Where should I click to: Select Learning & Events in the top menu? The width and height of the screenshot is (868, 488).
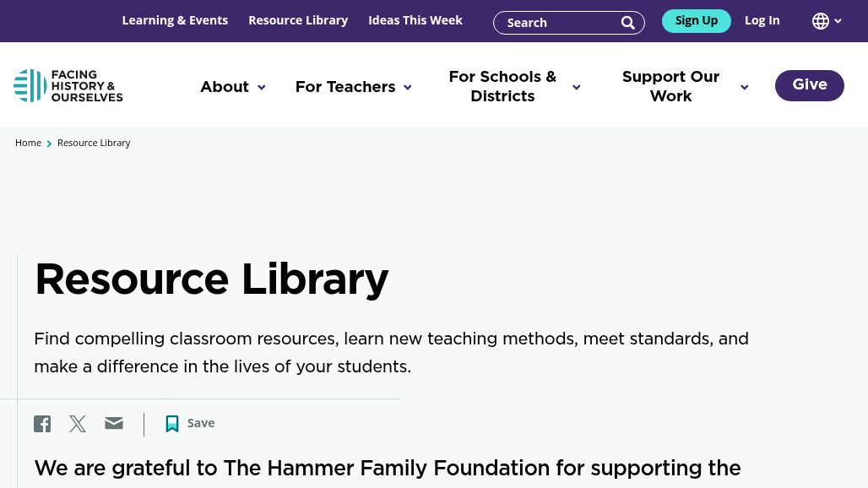(175, 20)
